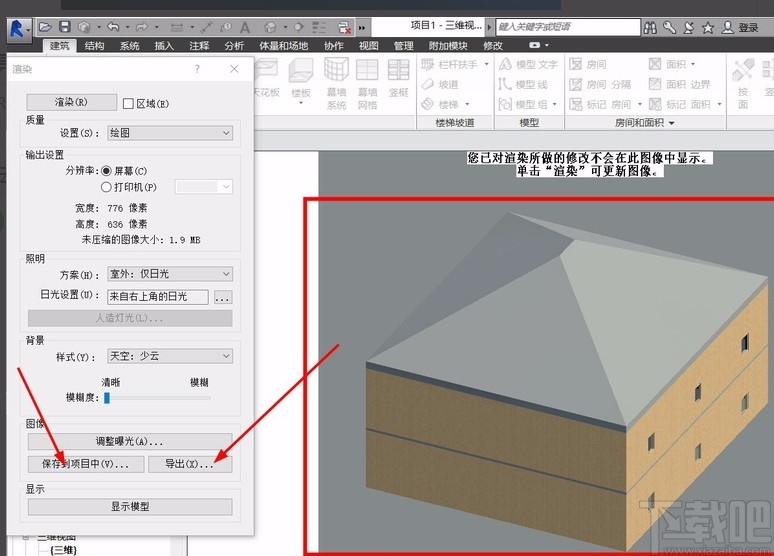Click the 日光设置 field 来自右上角的日光

tap(157, 297)
